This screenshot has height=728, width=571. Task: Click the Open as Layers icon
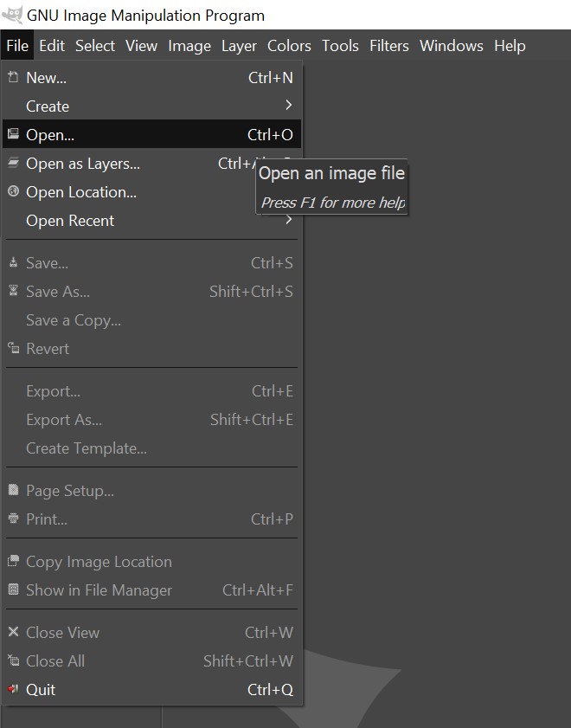click(14, 163)
